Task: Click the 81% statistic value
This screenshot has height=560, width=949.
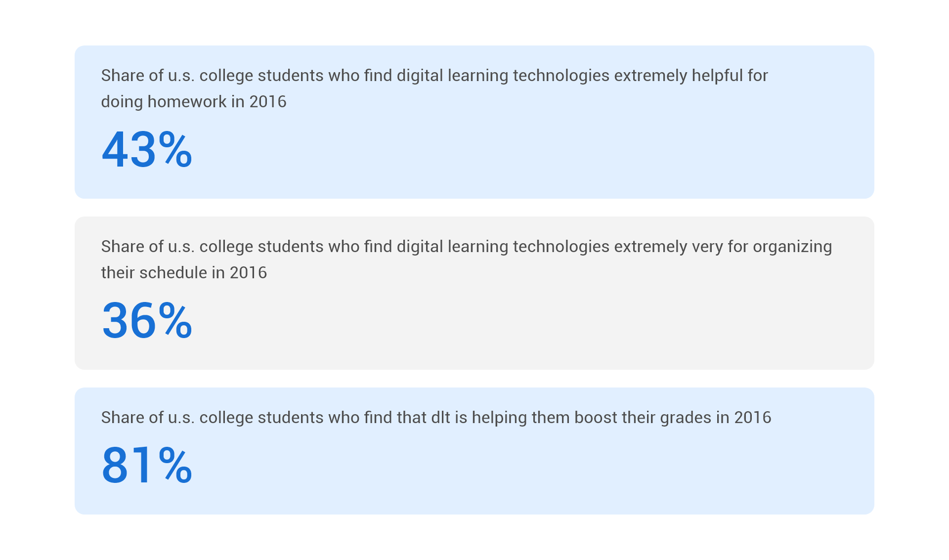Action: (147, 465)
